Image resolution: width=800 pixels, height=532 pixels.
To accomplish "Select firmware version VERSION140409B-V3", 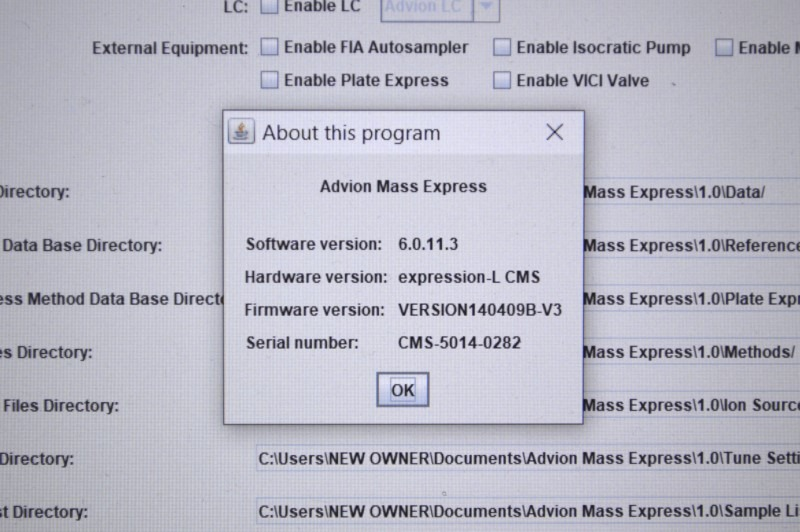I will [480, 310].
